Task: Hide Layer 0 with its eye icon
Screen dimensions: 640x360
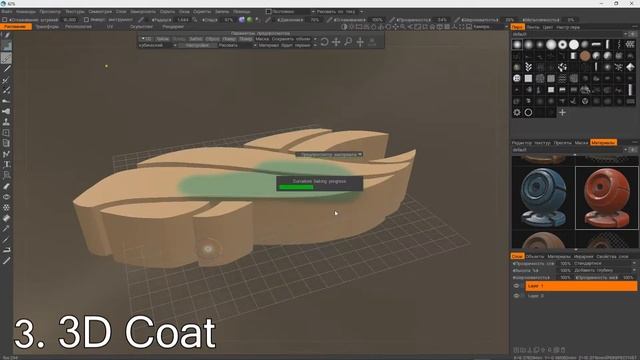Action: 516,296
